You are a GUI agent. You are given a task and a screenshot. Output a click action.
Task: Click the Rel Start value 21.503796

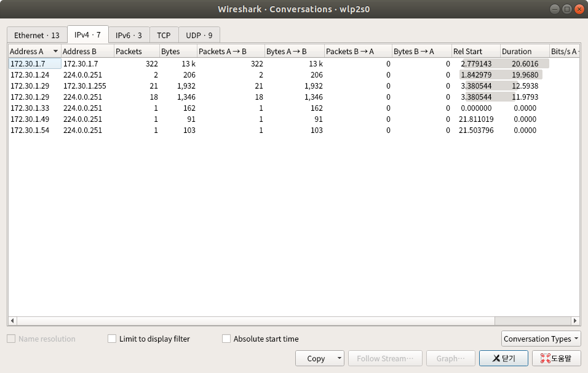(x=476, y=130)
